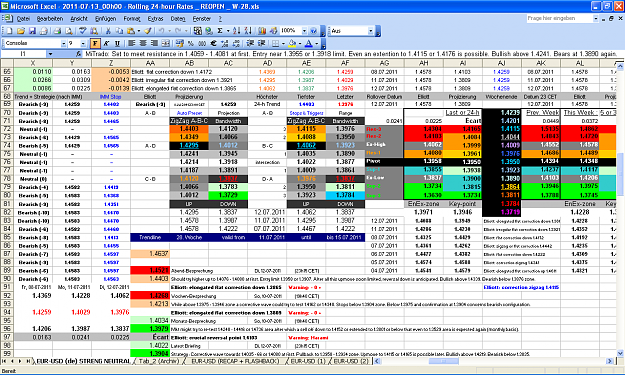Increase cell indent
The image size is (625, 375).
click(x=261, y=43)
